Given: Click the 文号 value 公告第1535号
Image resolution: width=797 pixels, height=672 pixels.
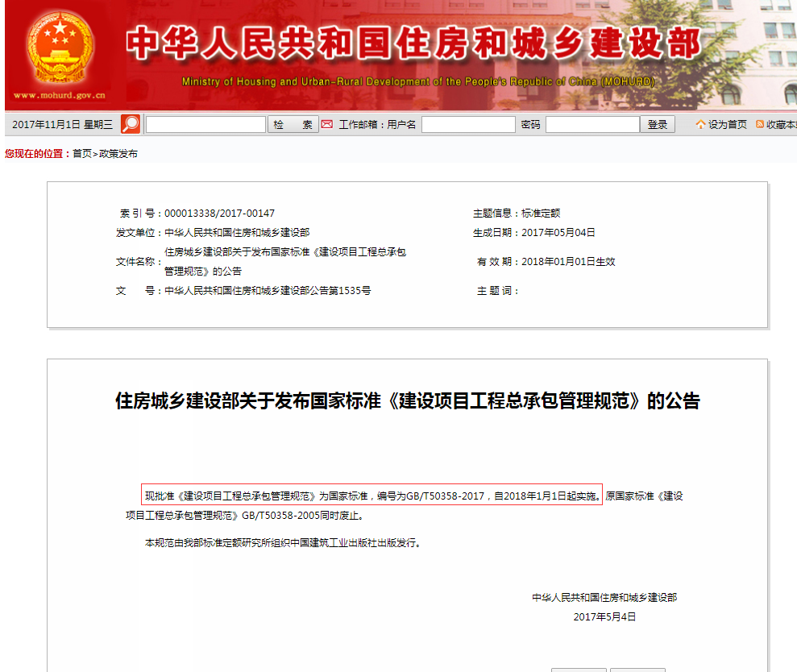Looking at the screenshot, I should pyautogui.click(x=268, y=290).
